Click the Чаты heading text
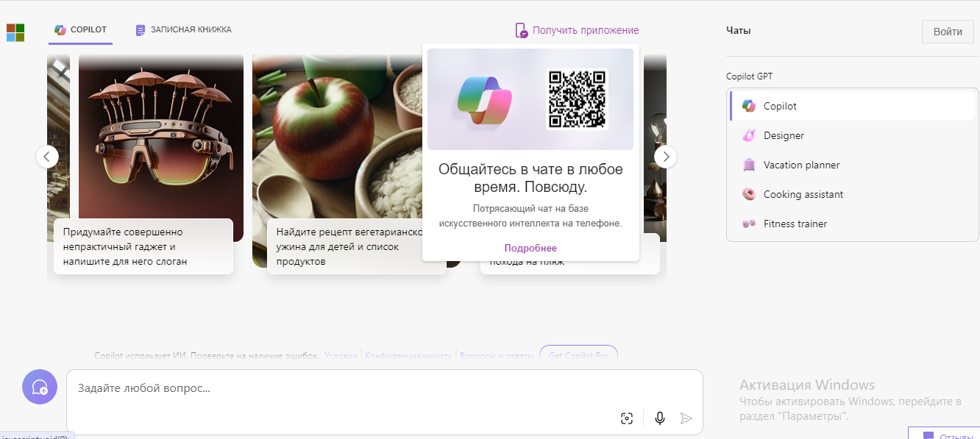 [x=739, y=31]
